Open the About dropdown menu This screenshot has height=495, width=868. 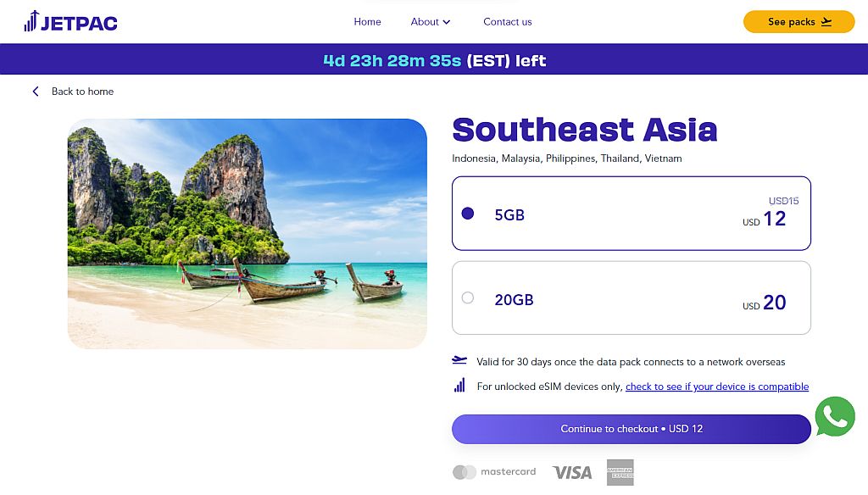tap(424, 22)
